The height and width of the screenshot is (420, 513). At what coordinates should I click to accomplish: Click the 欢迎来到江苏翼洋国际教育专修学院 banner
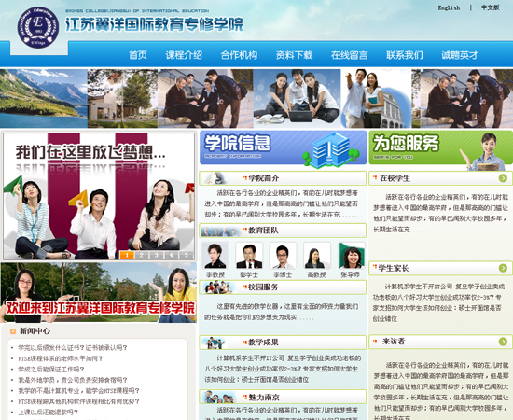tap(99, 293)
